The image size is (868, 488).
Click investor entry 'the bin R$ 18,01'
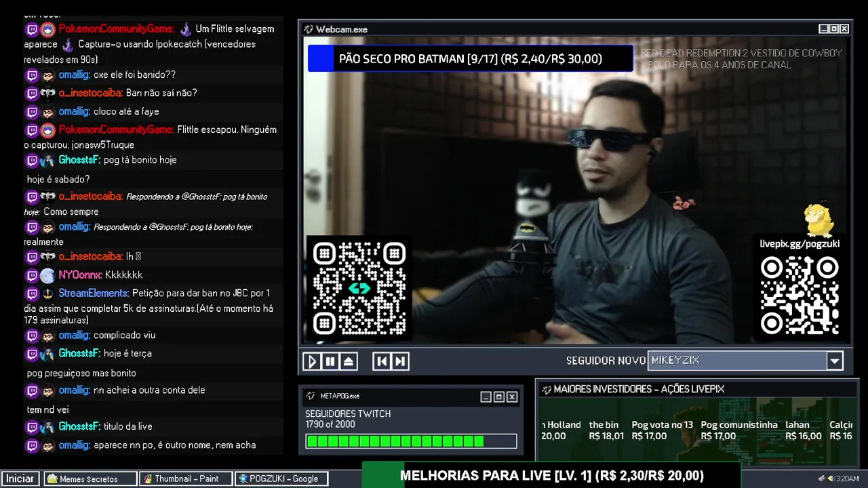pyautogui.click(x=606, y=430)
